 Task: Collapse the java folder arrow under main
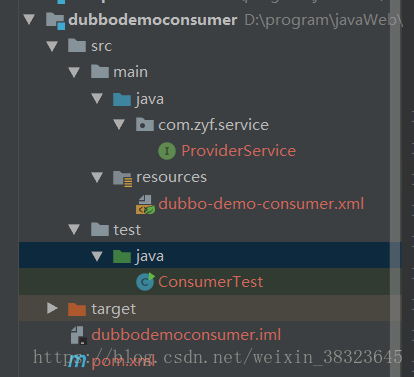coord(97,98)
